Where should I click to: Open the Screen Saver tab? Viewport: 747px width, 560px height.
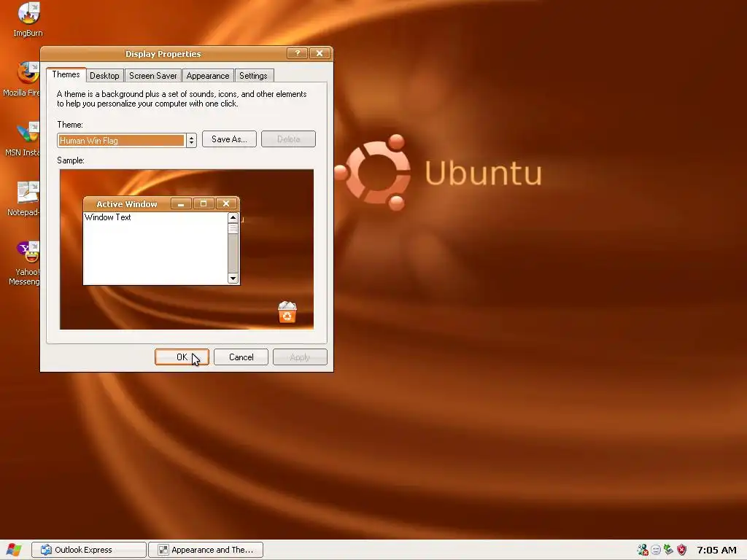click(153, 76)
